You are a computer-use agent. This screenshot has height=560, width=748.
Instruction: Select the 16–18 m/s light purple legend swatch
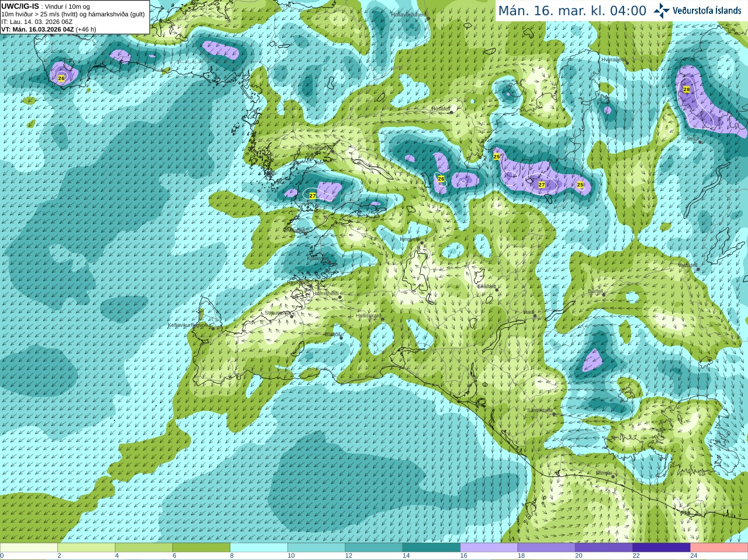pyautogui.click(x=489, y=548)
